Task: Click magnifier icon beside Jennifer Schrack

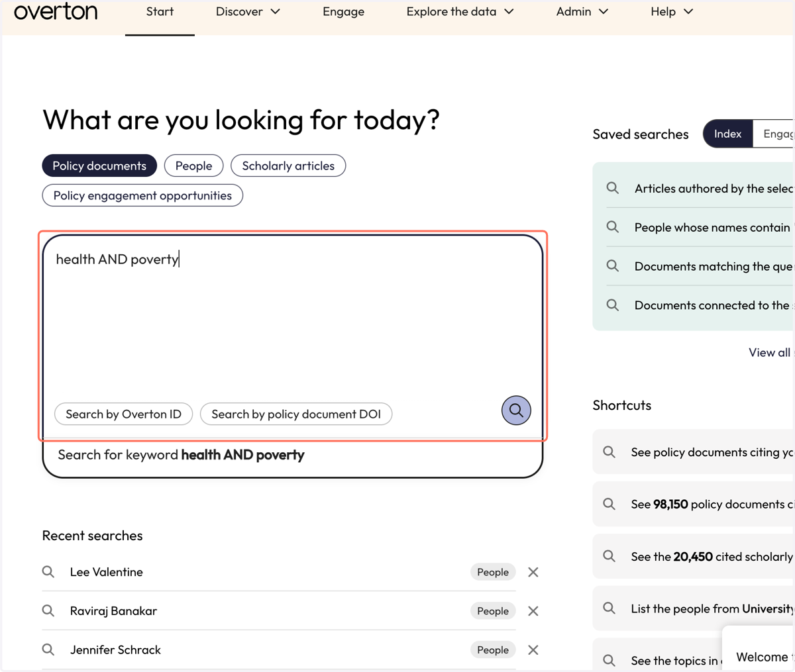Action: point(48,649)
